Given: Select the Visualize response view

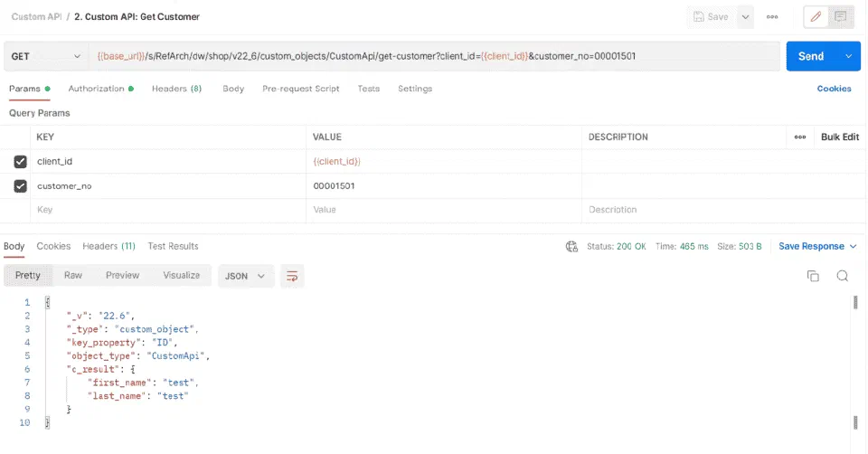Looking at the screenshot, I should (181, 275).
